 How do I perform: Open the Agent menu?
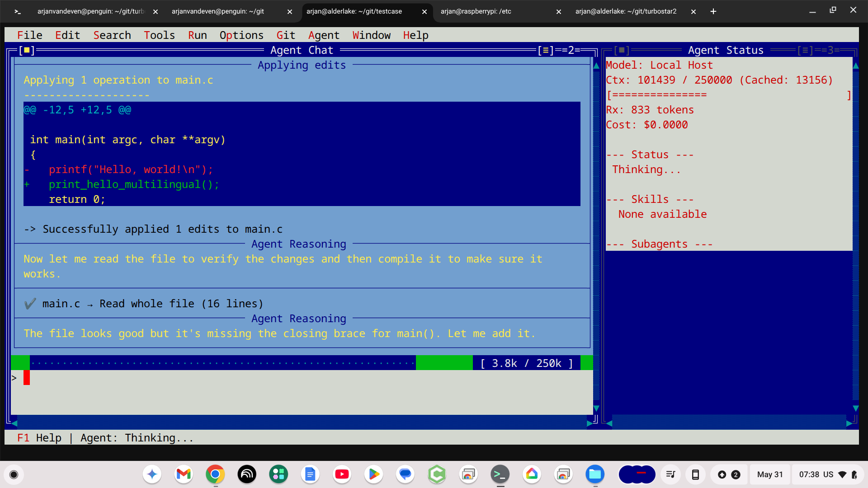pos(324,35)
